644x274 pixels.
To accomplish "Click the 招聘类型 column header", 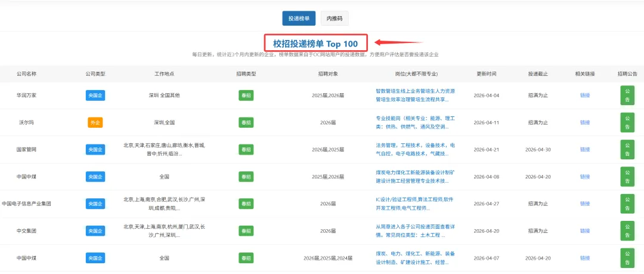I will coord(246,74).
